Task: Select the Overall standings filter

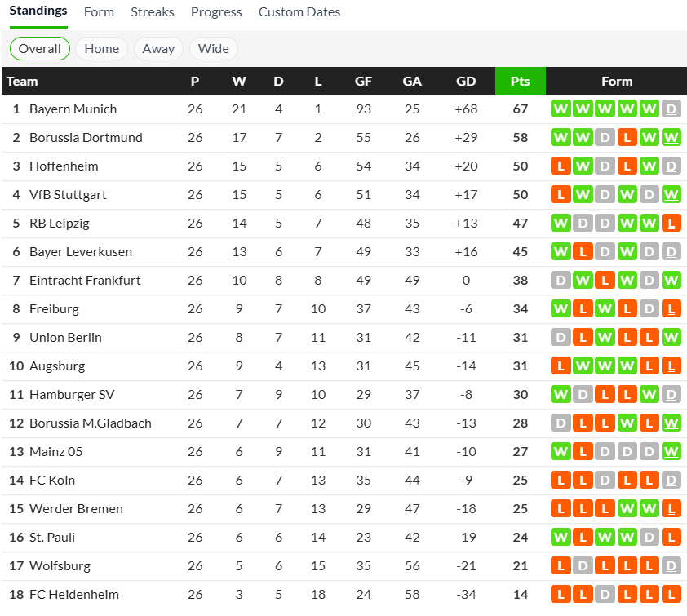Action: click(x=40, y=49)
